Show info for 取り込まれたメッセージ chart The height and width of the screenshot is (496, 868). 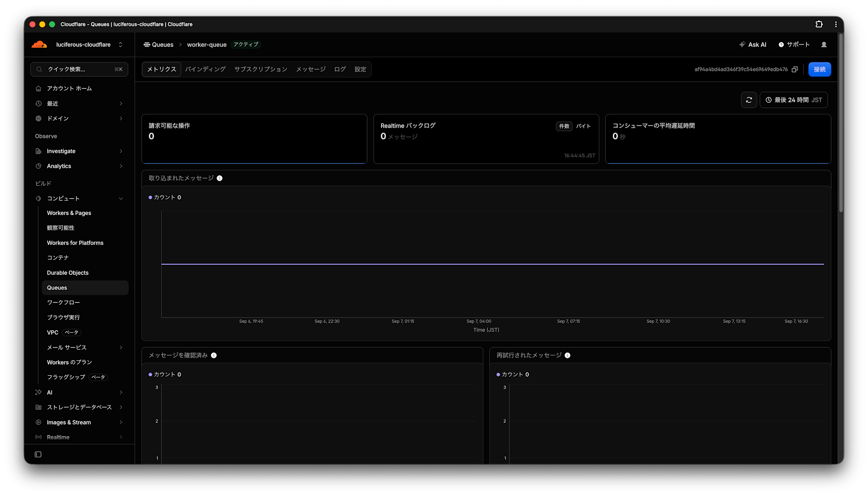pyautogui.click(x=220, y=178)
